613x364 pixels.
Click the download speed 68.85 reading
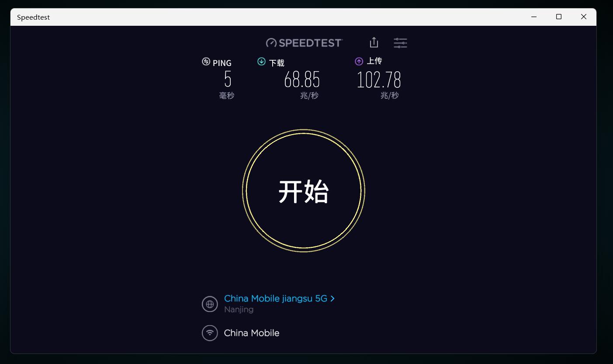[x=302, y=80]
